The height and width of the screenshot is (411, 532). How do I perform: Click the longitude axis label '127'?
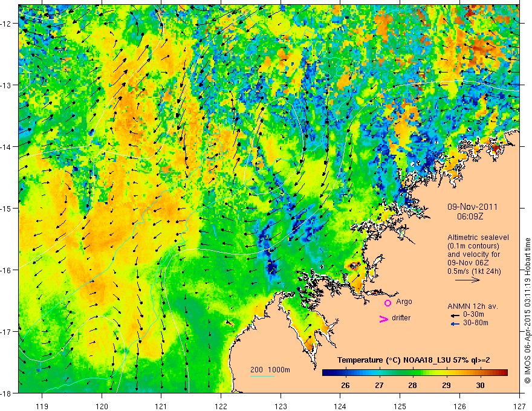pyautogui.click(x=519, y=406)
